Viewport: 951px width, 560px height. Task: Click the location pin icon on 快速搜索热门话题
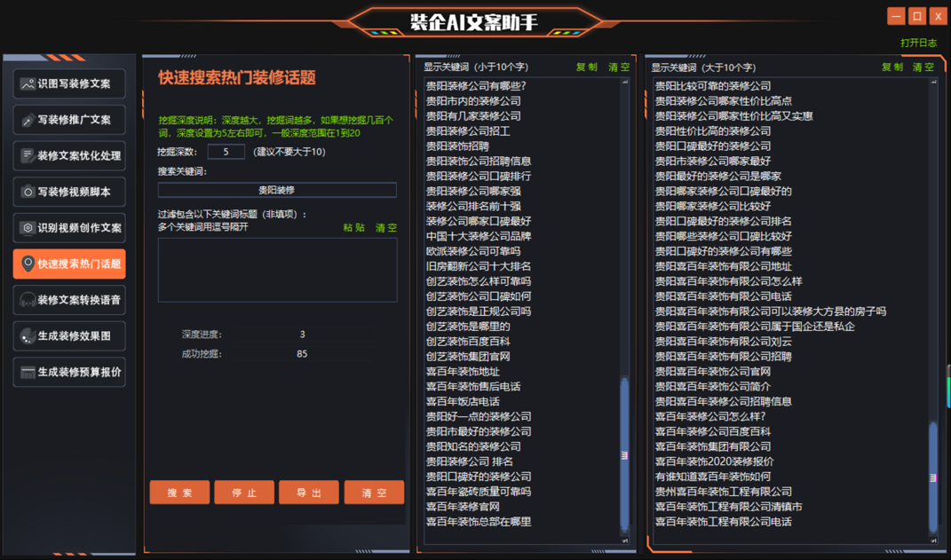pos(28,264)
